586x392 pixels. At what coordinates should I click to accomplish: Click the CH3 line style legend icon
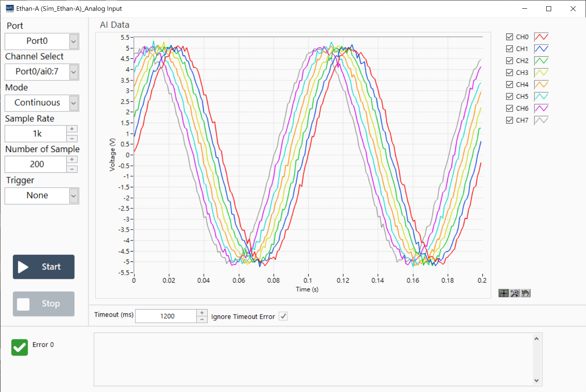pos(541,72)
